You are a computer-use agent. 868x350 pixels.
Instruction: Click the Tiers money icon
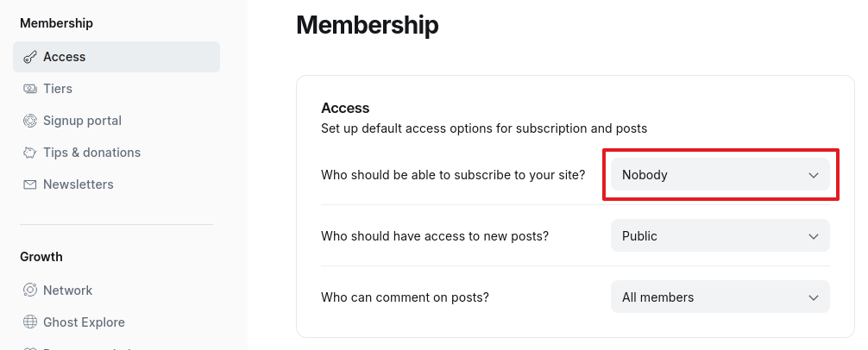tap(29, 89)
